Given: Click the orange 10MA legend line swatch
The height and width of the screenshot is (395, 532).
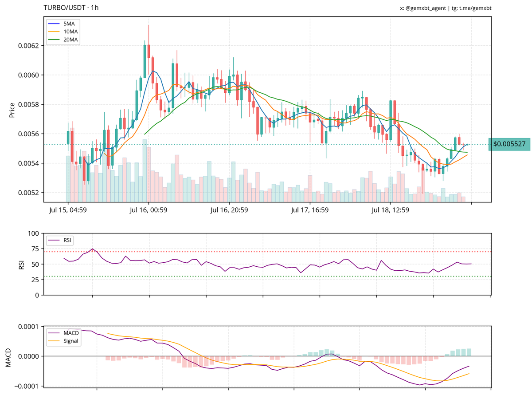Looking at the screenshot, I should 55,32.
